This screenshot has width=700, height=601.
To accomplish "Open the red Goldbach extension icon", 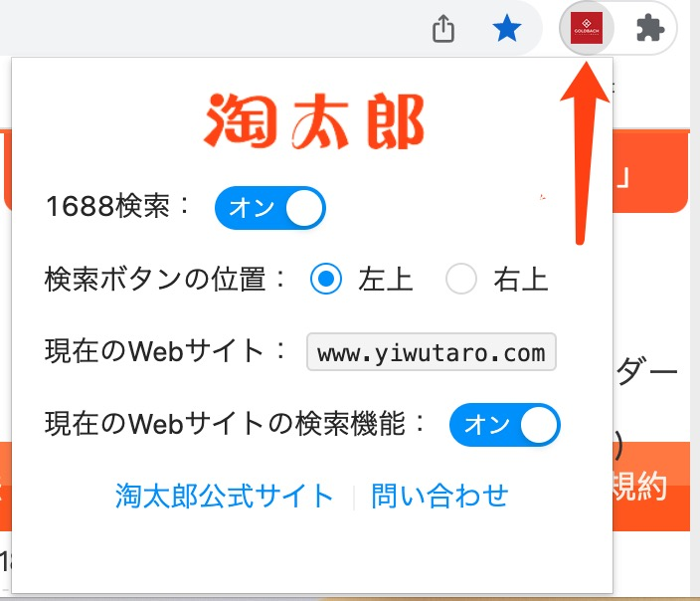I will click(587, 28).
